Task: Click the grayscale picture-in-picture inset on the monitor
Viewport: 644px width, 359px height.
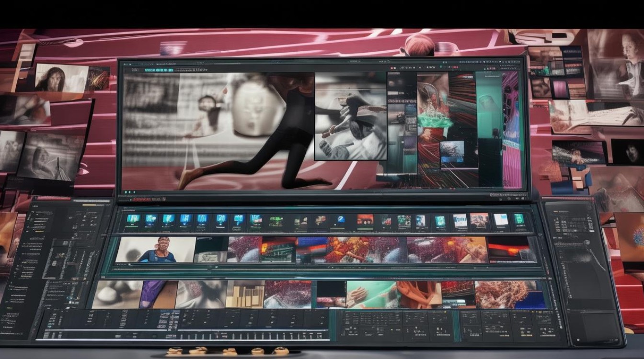Action: tap(350, 116)
